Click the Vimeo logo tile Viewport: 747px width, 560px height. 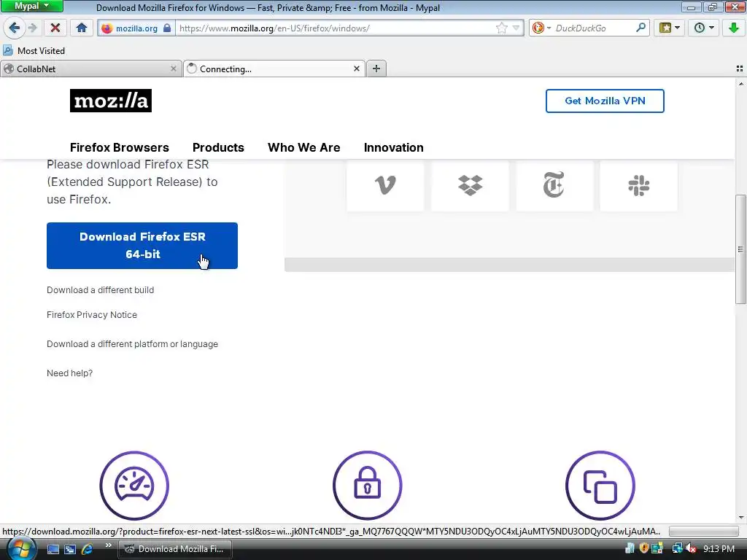(385, 185)
